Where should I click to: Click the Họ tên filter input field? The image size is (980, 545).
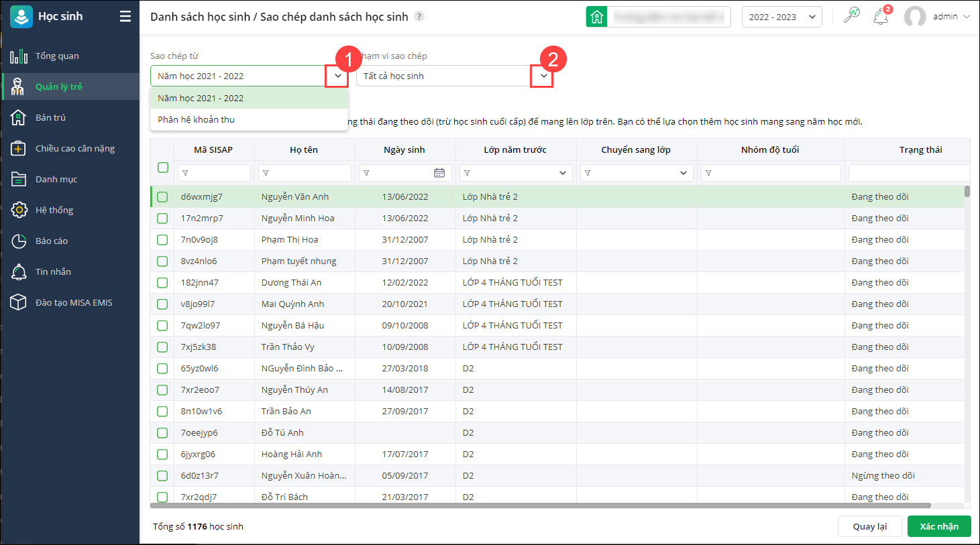tap(305, 173)
